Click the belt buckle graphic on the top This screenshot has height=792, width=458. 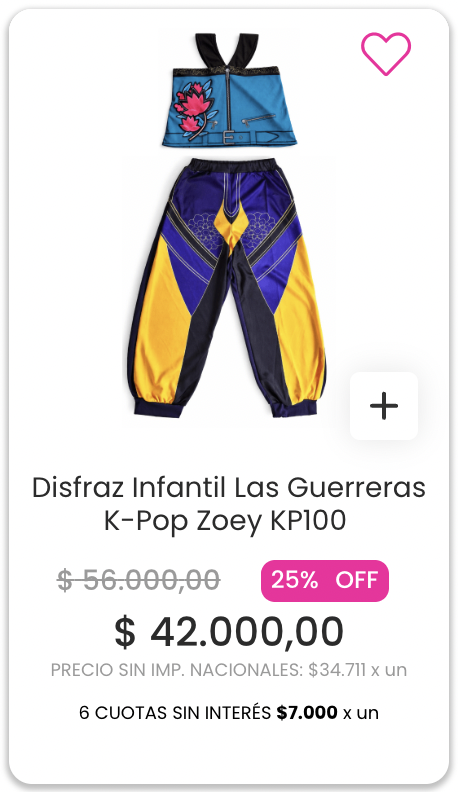tap(228, 137)
